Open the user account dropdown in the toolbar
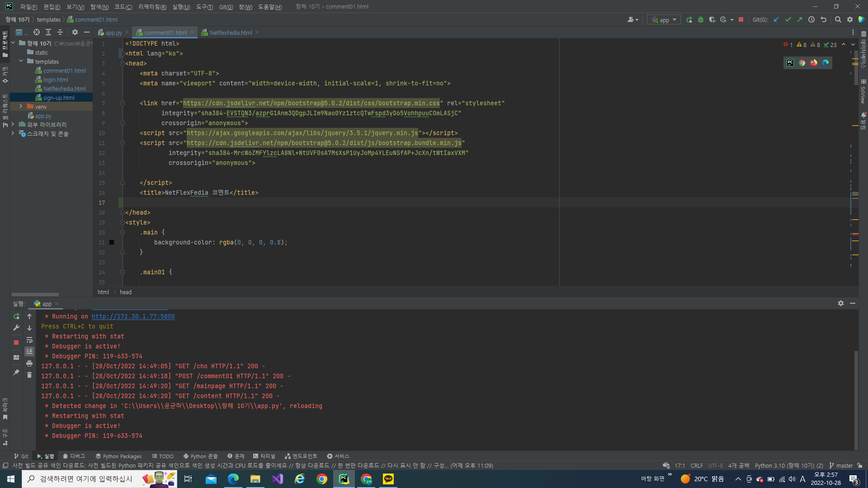Viewport: 868px width, 488px height. tap(633, 20)
